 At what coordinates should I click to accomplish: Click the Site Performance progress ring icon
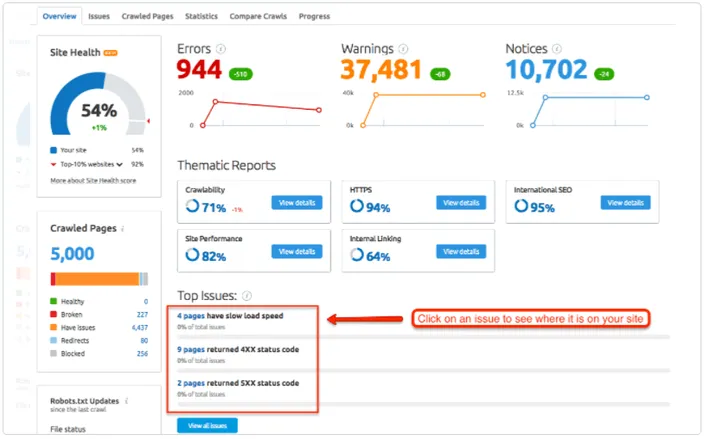point(192,255)
